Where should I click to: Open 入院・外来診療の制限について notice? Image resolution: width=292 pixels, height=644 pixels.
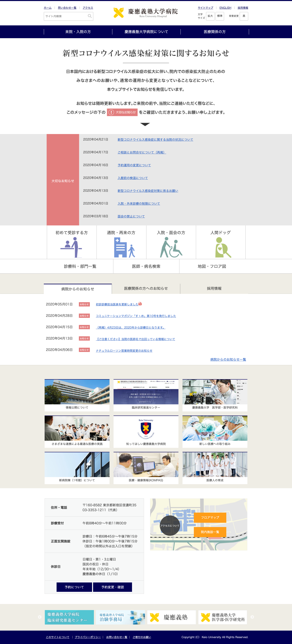139,203
